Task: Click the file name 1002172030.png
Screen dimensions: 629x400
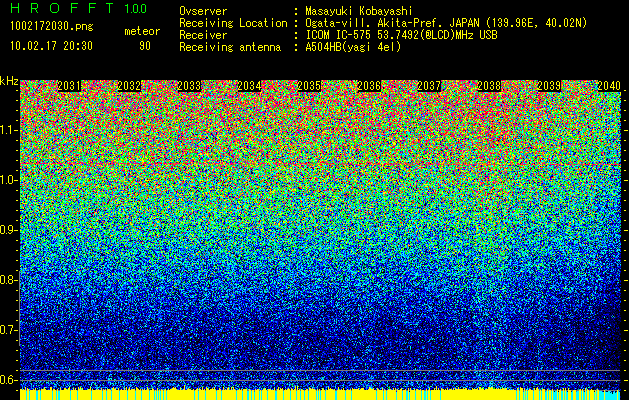Action: (52, 27)
